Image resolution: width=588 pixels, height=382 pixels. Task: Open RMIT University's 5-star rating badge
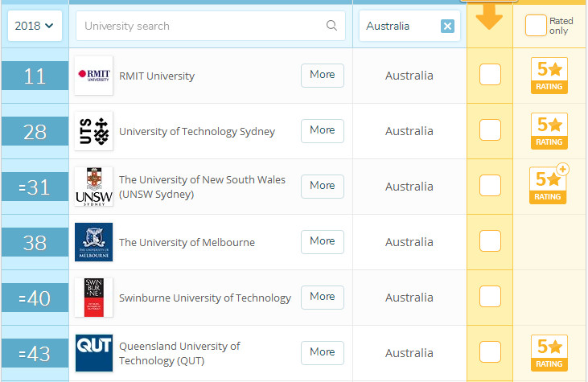coord(549,76)
